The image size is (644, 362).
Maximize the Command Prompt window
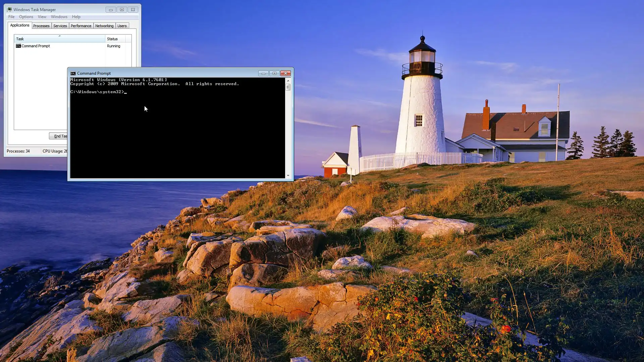[274, 73]
